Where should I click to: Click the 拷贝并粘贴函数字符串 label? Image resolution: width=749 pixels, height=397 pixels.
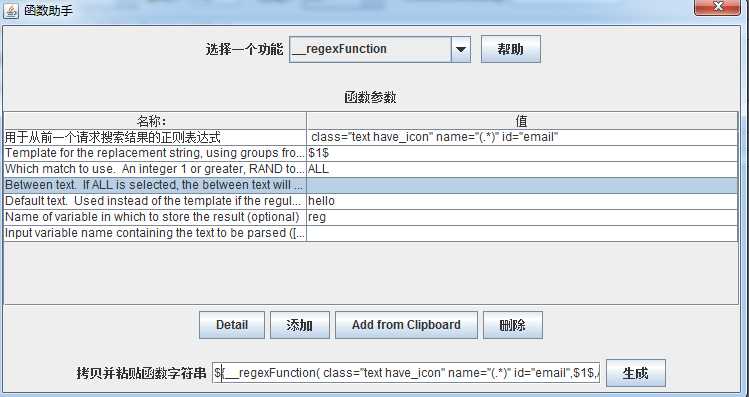click(141, 373)
